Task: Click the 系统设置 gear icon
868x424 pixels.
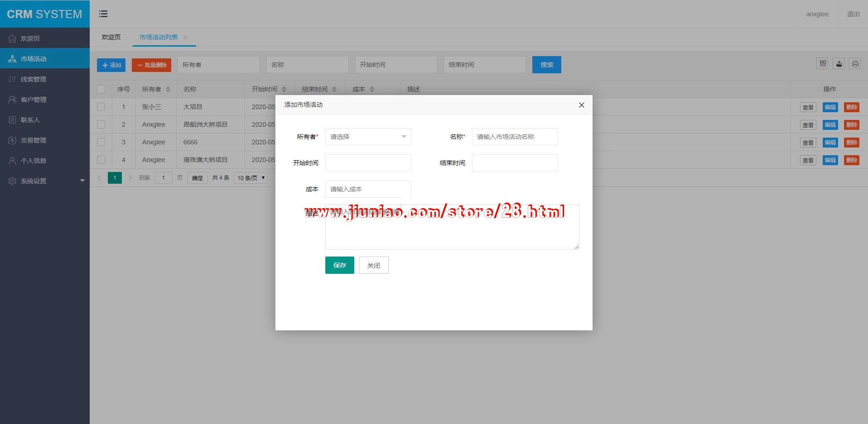Action: click(x=12, y=181)
